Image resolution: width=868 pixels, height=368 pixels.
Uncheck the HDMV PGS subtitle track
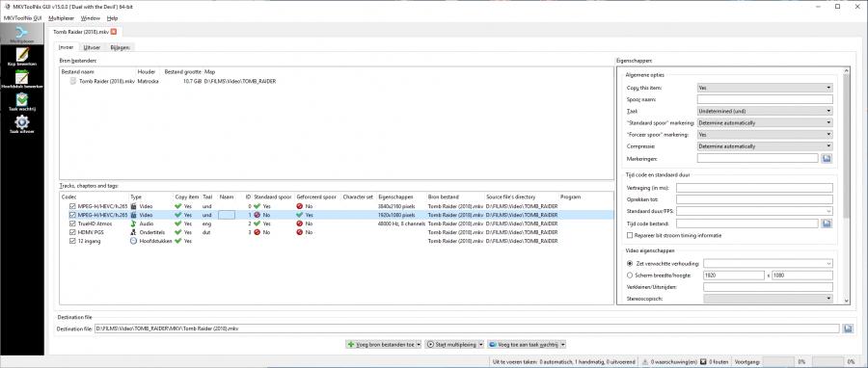[x=72, y=232]
